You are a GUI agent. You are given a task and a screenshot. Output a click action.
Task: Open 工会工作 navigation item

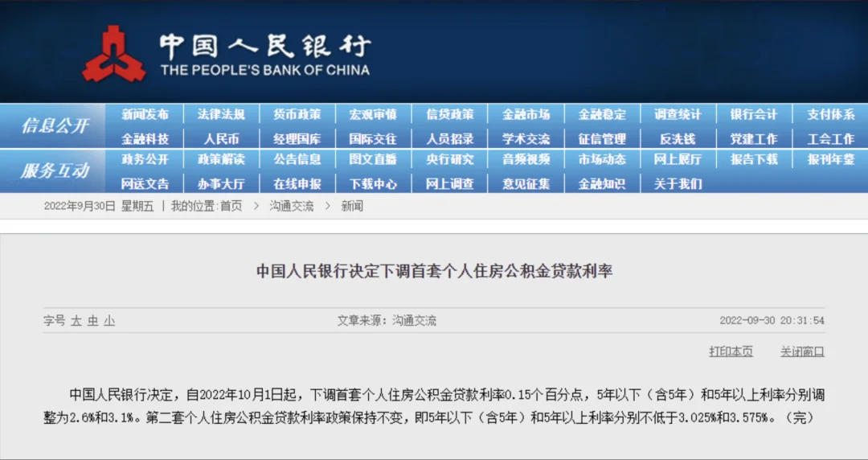pyautogui.click(x=830, y=138)
